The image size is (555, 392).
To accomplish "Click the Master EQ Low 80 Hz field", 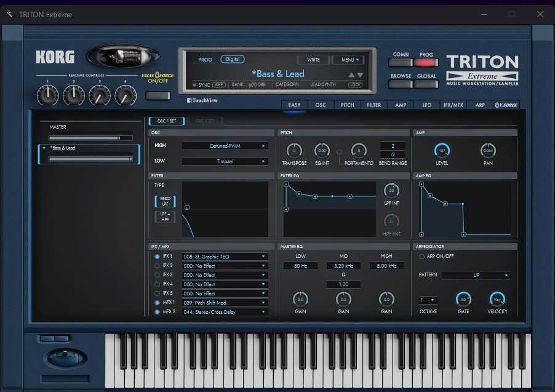I will pyautogui.click(x=300, y=266).
